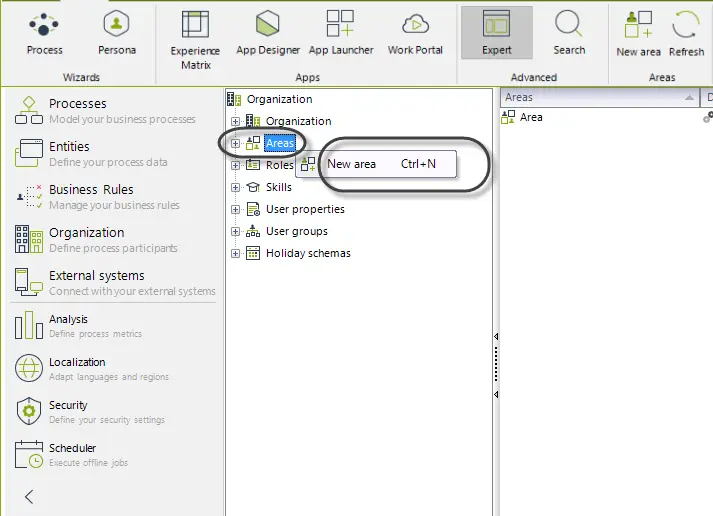The width and height of the screenshot is (713, 516).
Task: Select the Area list item
Action: pos(531,117)
